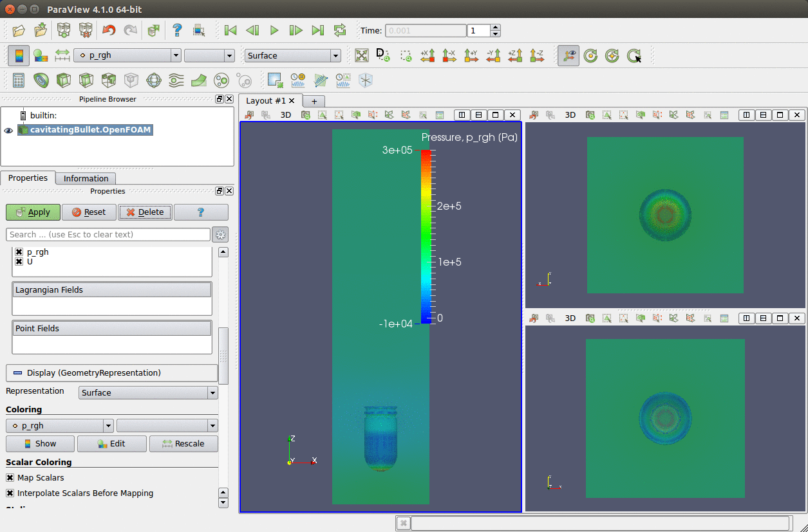Apply the Stream Tracer filter icon
Screen dimensions: 808x532
pos(176,80)
